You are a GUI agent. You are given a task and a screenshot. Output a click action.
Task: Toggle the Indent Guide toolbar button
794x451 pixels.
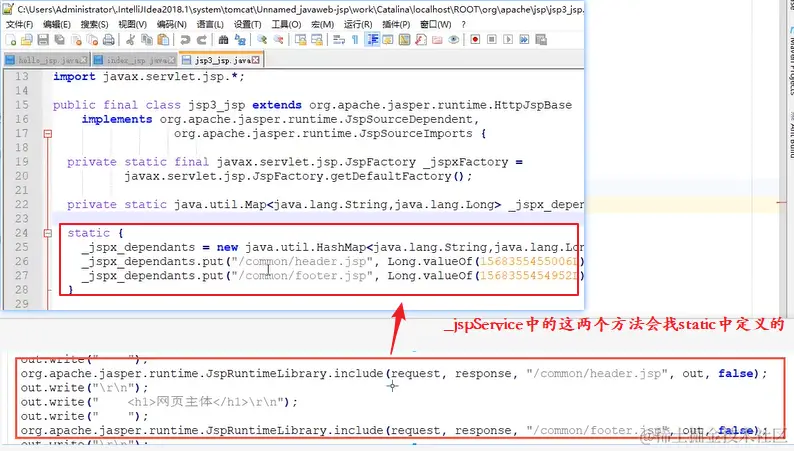pyautogui.click(x=372, y=39)
